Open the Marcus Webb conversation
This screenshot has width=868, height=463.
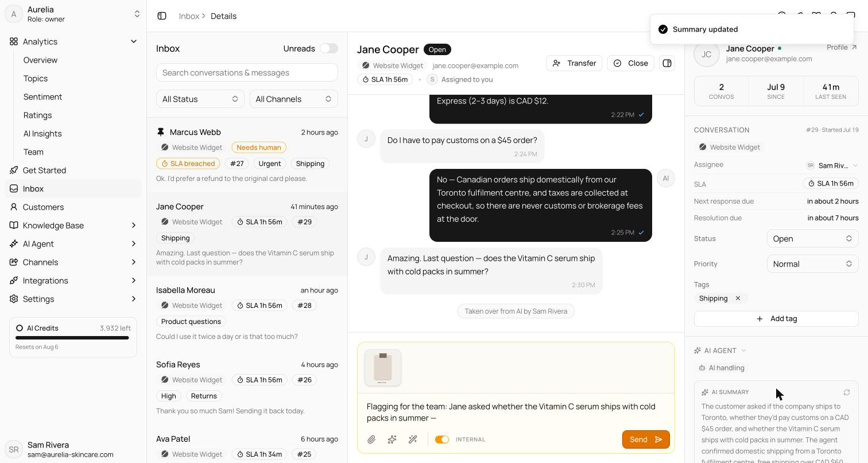[247, 155]
